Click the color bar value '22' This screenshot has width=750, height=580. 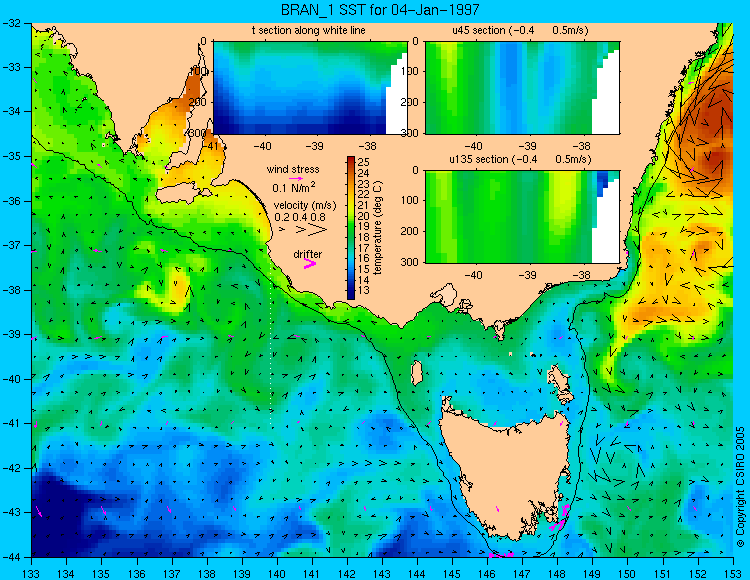click(x=364, y=194)
